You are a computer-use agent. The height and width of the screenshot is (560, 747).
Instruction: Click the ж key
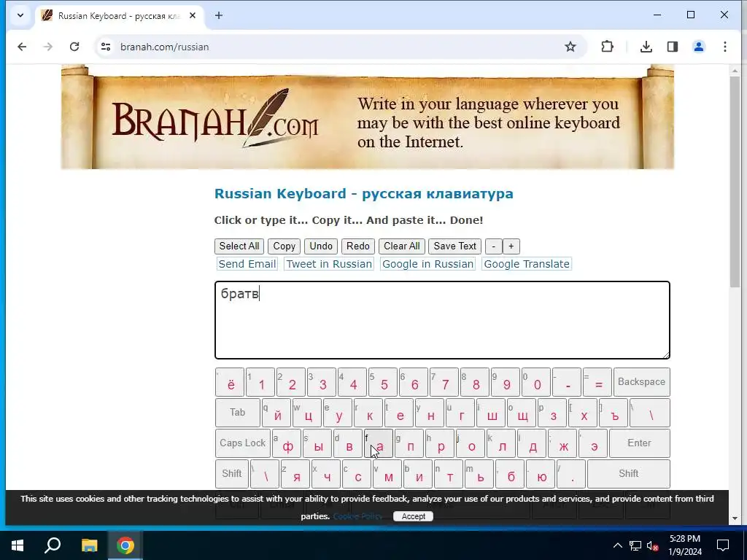(562, 443)
